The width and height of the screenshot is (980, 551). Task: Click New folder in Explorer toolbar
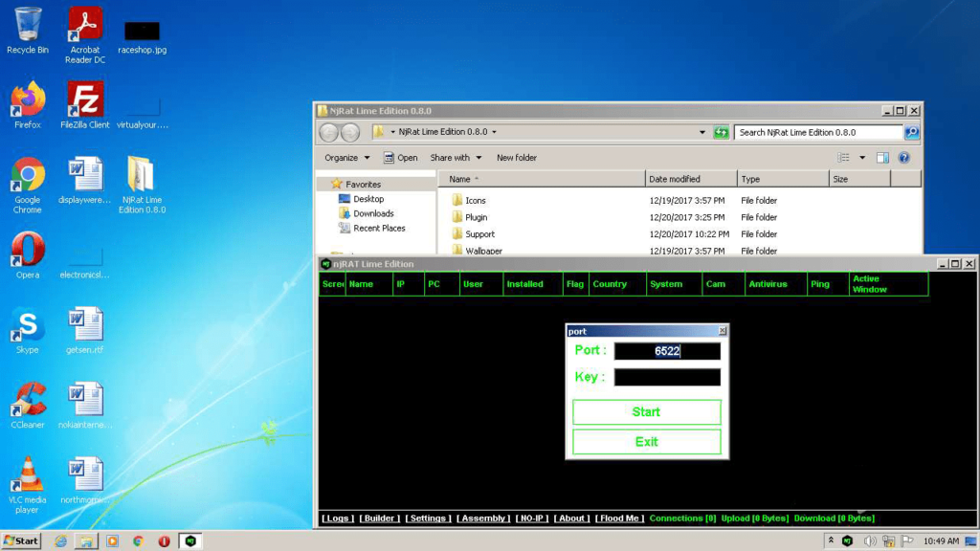click(516, 158)
